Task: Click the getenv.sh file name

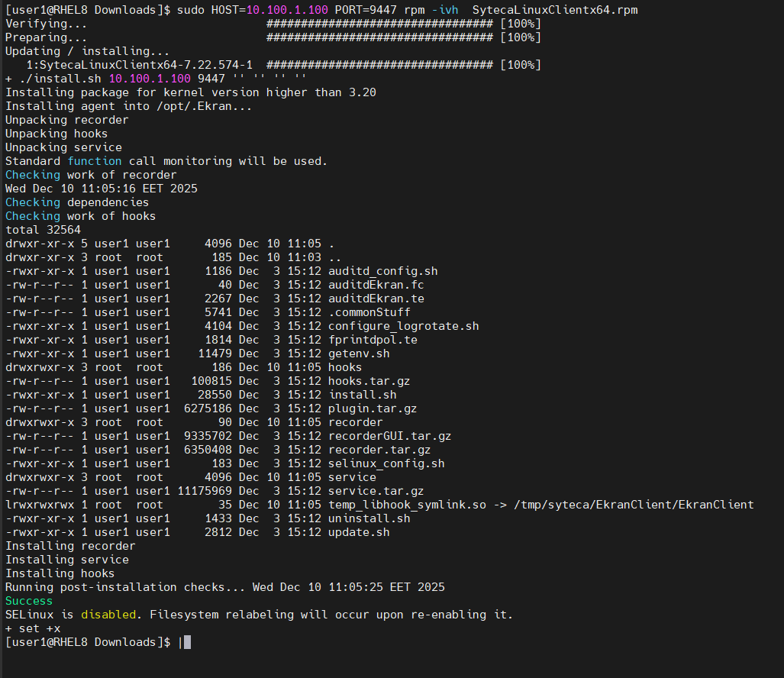Action: point(359,354)
